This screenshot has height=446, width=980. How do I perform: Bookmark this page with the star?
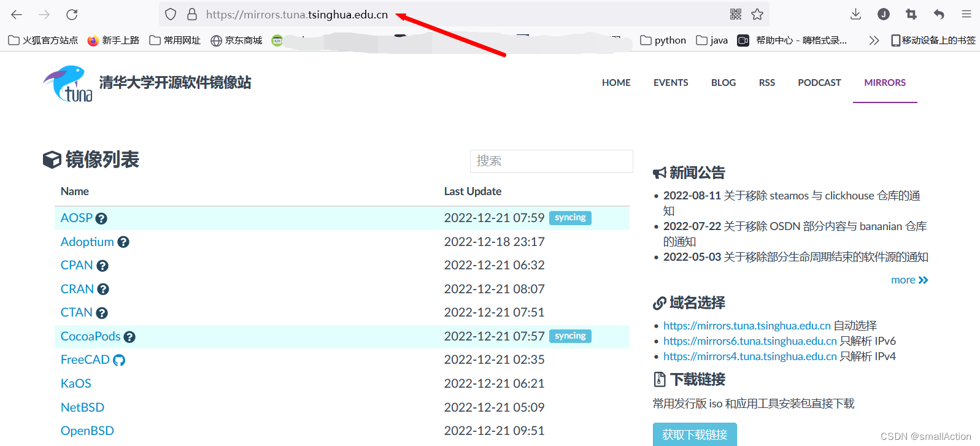(x=758, y=14)
